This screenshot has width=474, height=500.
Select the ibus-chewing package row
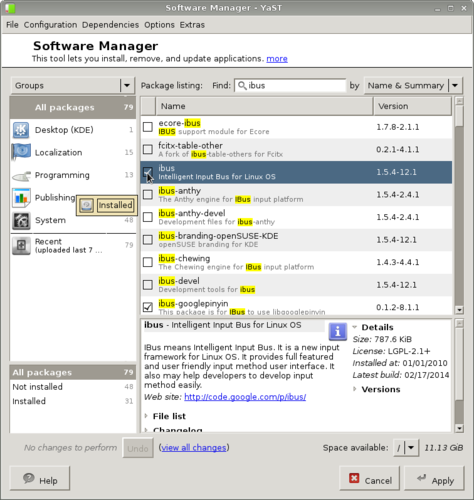point(296,262)
